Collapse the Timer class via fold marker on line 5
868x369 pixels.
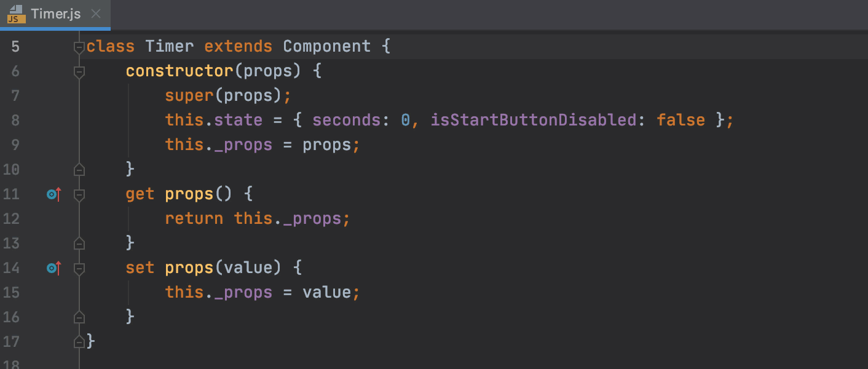click(79, 46)
